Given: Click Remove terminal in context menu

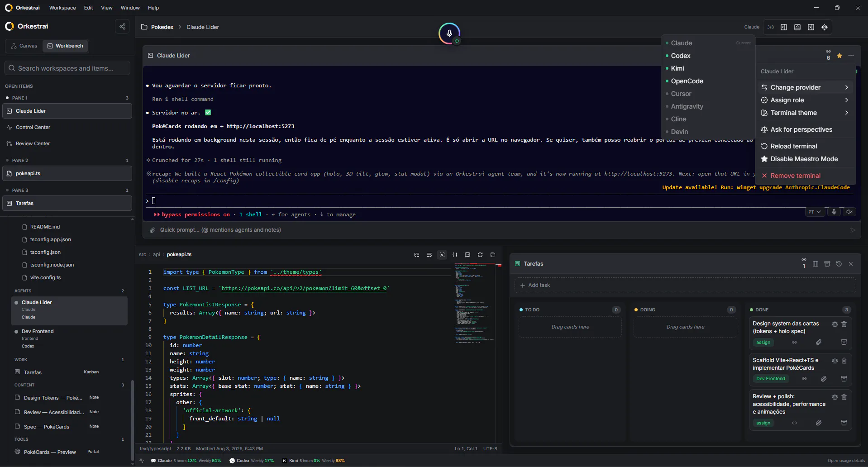Looking at the screenshot, I should (x=805, y=176).
